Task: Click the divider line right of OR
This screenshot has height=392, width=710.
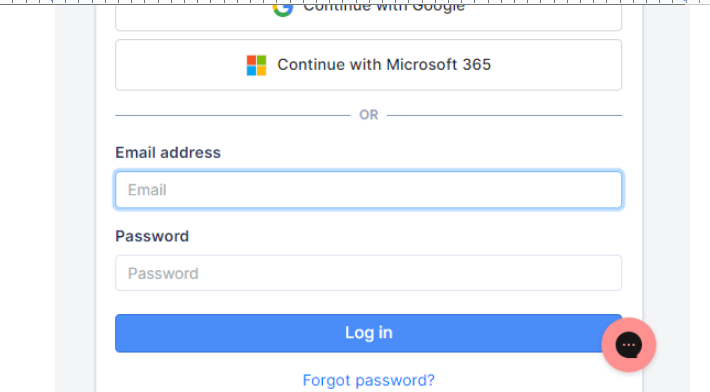Action: tap(504, 115)
